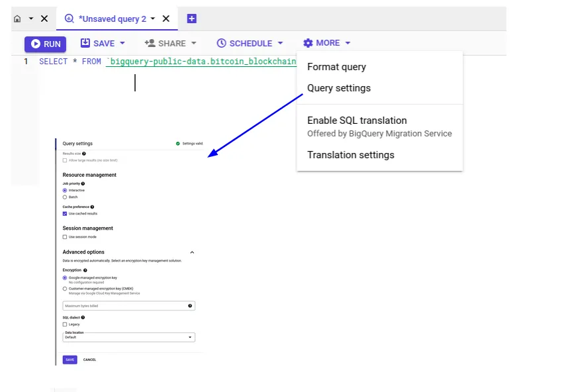The height and width of the screenshot is (392, 572).
Task: Select Google-managed encryption key option
Action: coord(65,277)
